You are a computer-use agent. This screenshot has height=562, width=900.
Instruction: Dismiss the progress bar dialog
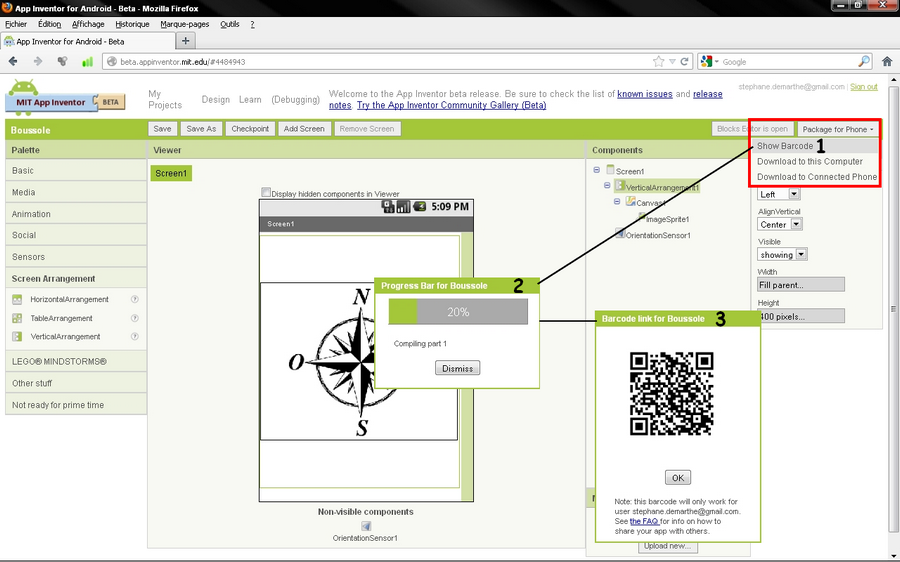457,369
